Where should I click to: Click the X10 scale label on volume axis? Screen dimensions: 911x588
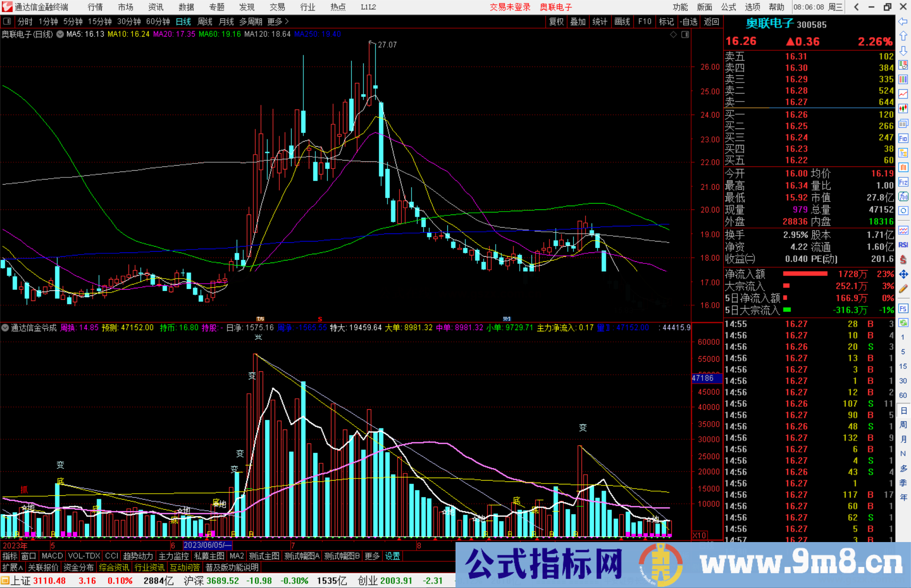[699, 535]
